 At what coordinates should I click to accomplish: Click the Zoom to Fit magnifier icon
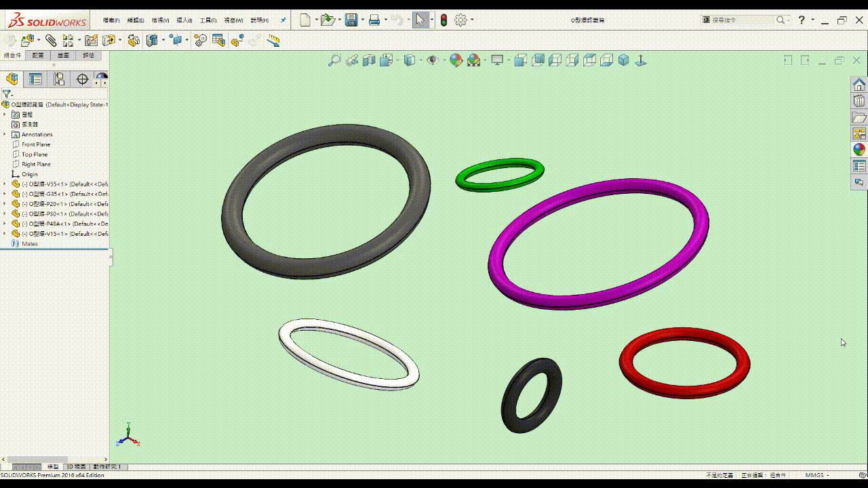(x=334, y=60)
